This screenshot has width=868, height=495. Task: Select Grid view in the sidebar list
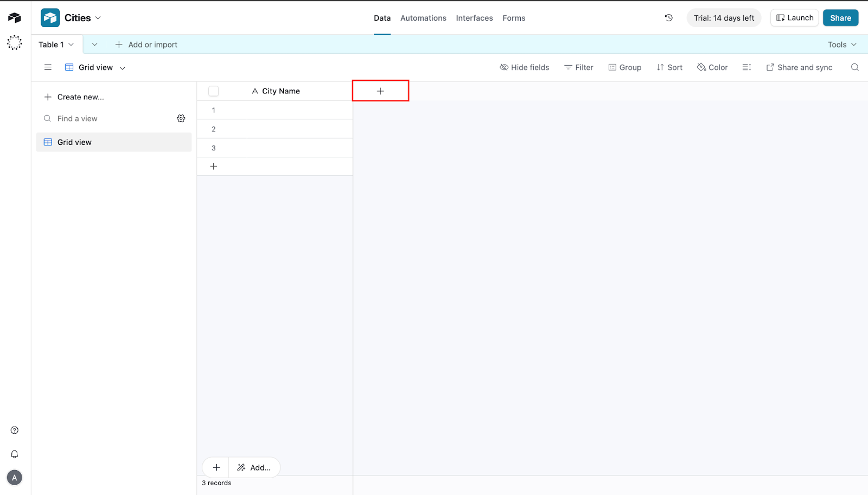click(114, 142)
